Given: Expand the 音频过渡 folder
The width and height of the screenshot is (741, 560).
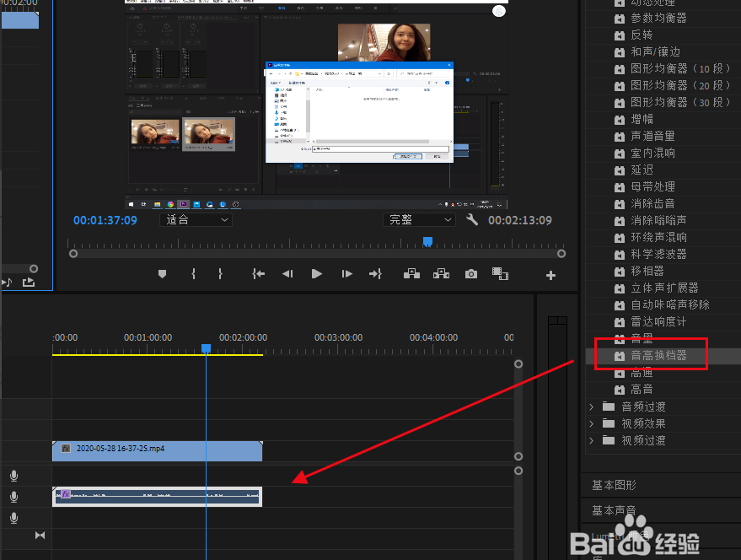Looking at the screenshot, I should coord(644,407).
